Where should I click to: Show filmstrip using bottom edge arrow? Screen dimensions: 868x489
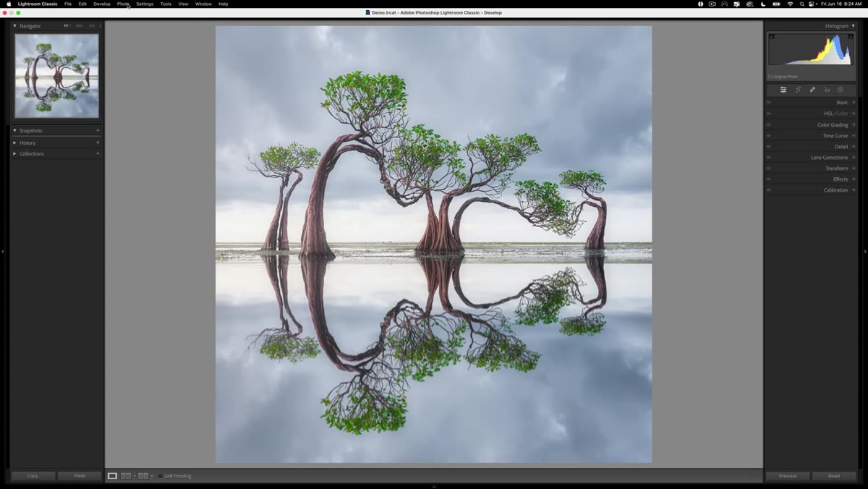pyautogui.click(x=434, y=487)
